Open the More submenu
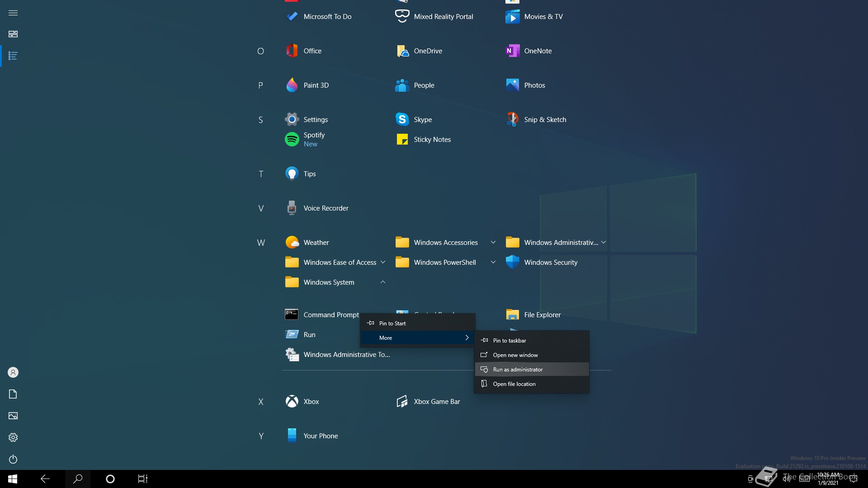 click(418, 338)
